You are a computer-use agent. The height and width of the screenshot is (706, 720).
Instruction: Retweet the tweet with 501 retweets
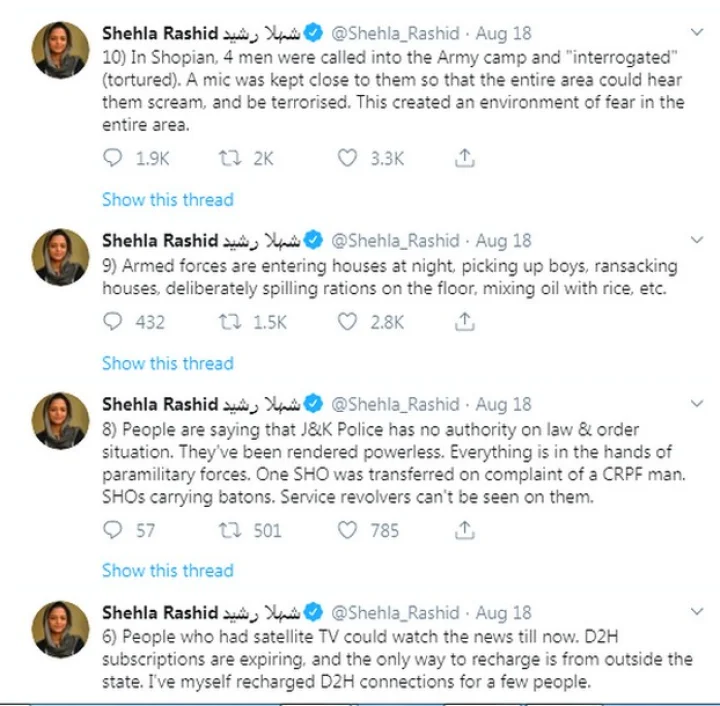(230, 531)
